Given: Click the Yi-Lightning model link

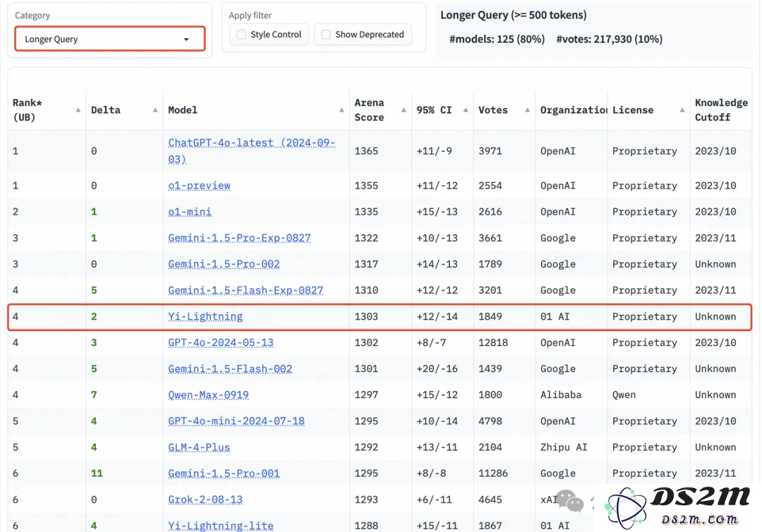Looking at the screenshot, I should pos(205,317).
